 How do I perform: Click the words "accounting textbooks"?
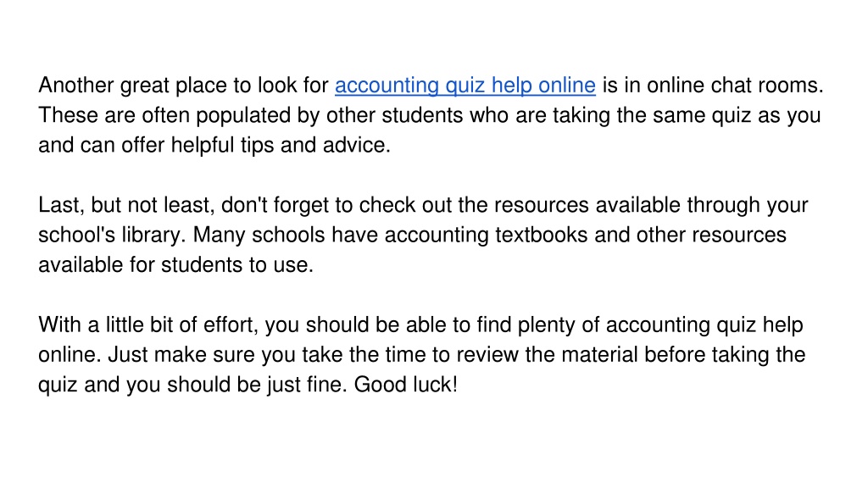pos(486,236)
